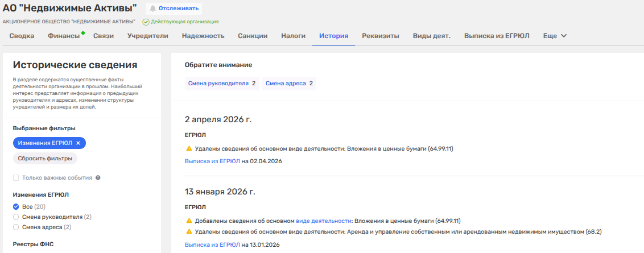Open Выписка из ЕГРЮЛ link for 02.04.2026
Screen dimensions: 644x253
(212, 161)
